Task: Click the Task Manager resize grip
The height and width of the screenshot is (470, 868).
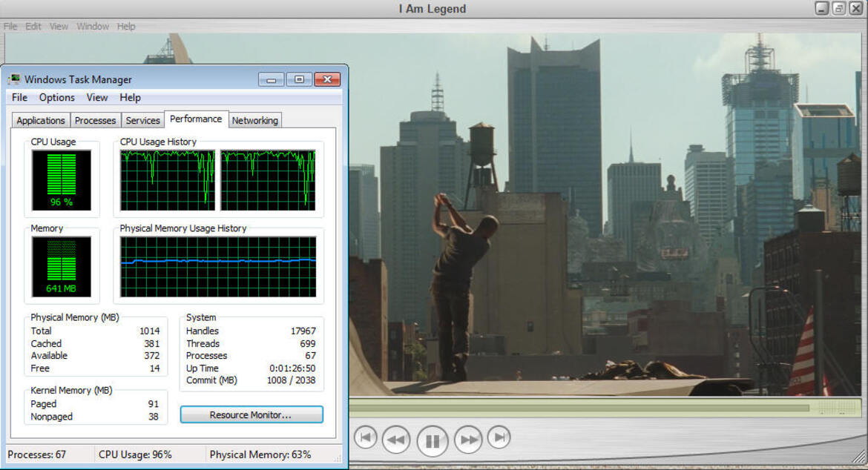Action: (x=338, y=458)
